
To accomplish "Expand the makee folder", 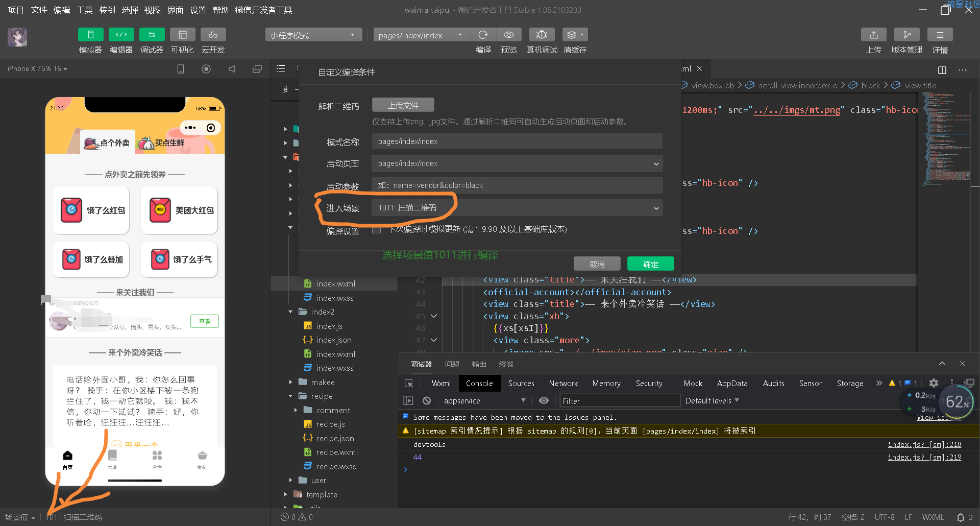I will click(290, 382).
